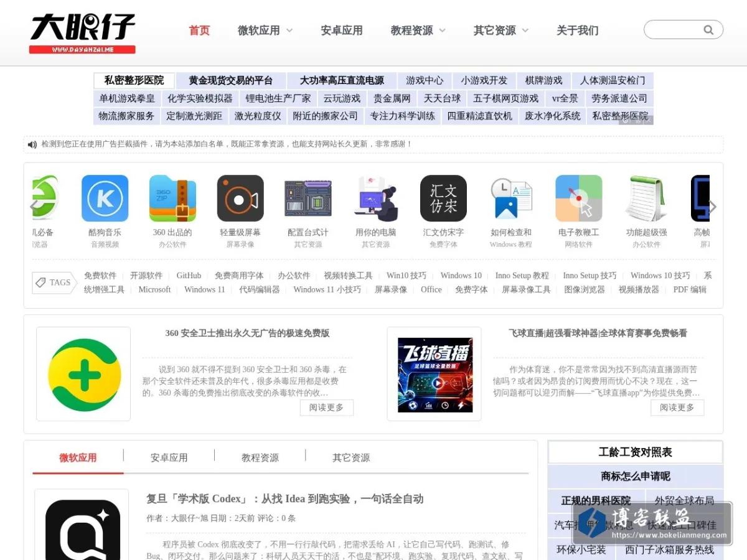Viewport: 747px width, 560px height.
Task: Select the 免费商用字体 tag
Action: point(239,276)
